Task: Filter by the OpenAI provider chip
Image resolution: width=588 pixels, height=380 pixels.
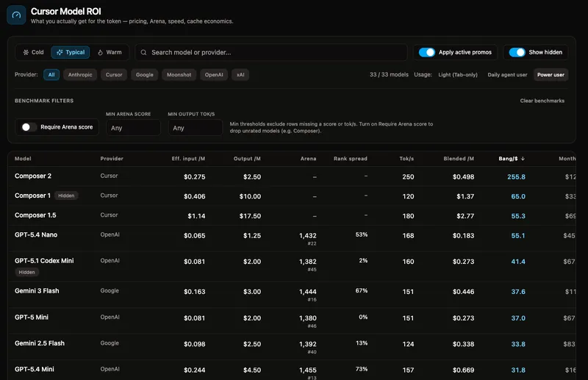Action: (x=214, y=75)
